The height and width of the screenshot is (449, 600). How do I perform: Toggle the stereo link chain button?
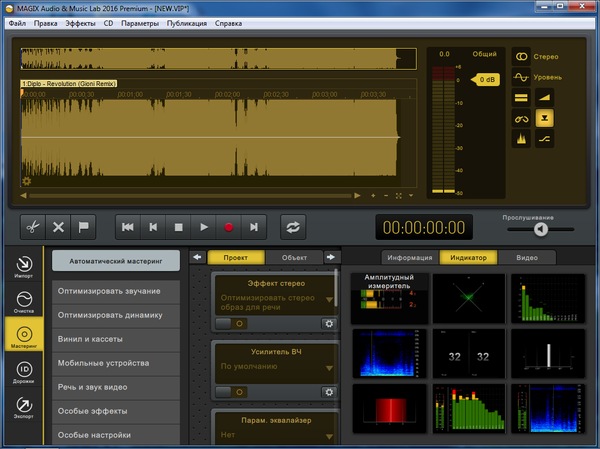coord(521,118)
